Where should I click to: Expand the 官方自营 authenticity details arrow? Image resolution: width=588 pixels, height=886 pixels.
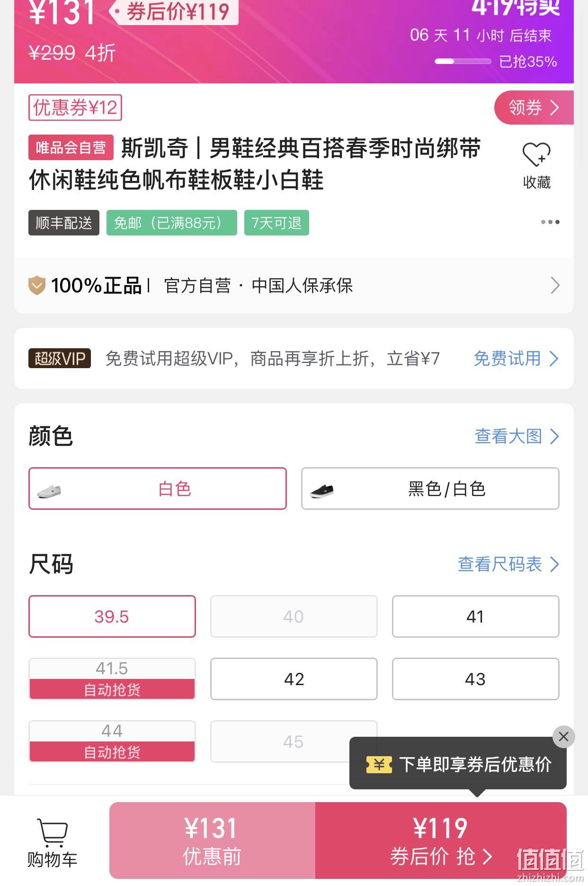click(x=555, y=285)
